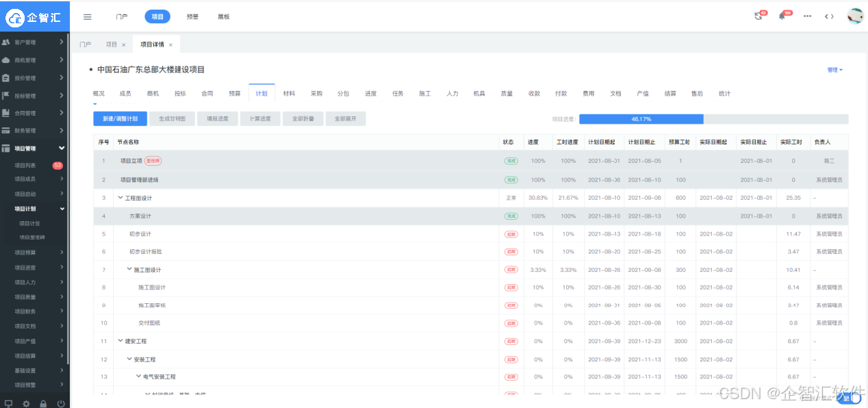Collapse the 项目管理 sidebar section
The height and width of the screenshot is (408, 868).
pos(62,149)
